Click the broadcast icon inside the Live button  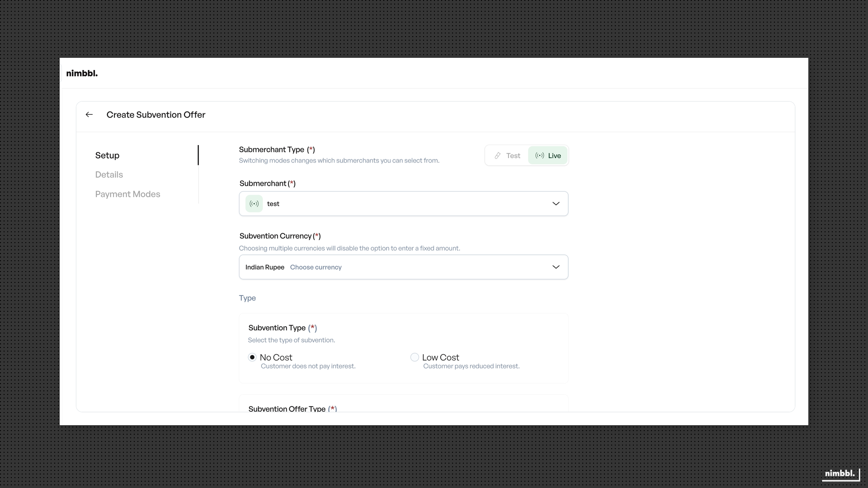coord(539,155)
